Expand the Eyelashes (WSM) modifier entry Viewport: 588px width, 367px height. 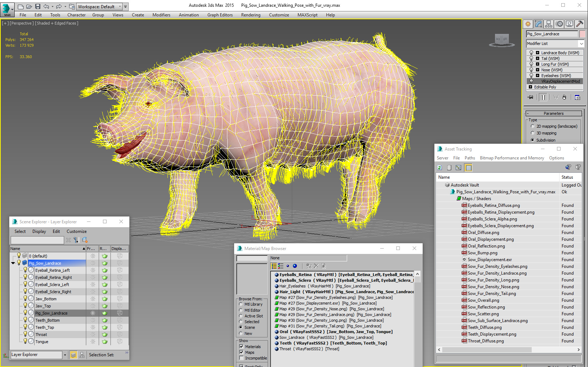pyautogui.click(x=537, y=76)
